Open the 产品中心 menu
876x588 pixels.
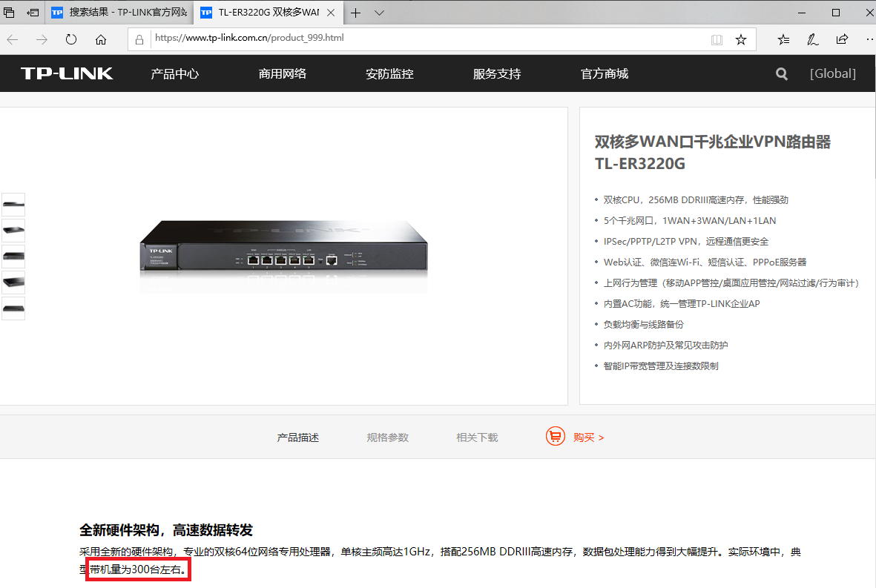tap(175, 73)
